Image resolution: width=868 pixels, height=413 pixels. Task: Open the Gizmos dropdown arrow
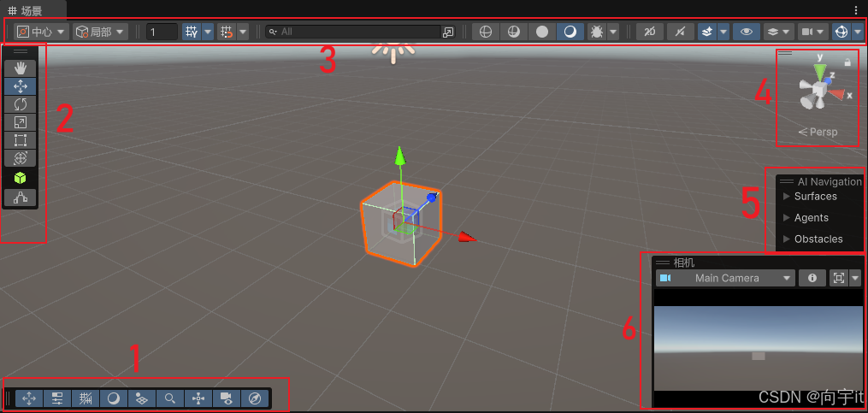click(858, 32)
